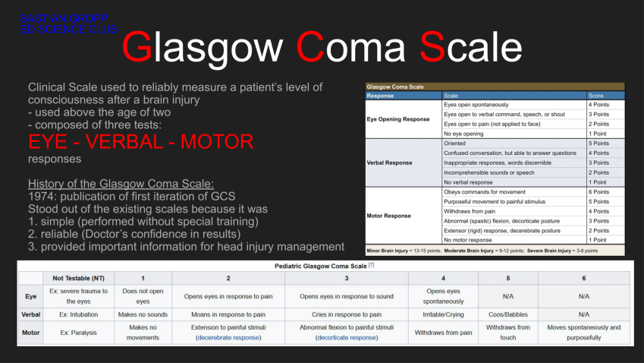Viewport: 644px width, 363px height.
Task: Select the 'Score' column header
Action: tap(596, 96)
